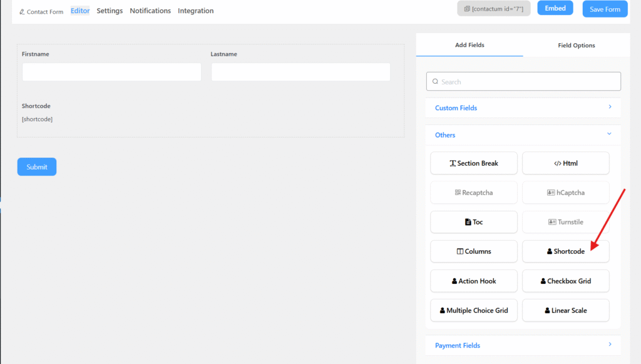Switch to the Field Options tab
Viewport: 641px width, 364px height.
coord(576,45)
